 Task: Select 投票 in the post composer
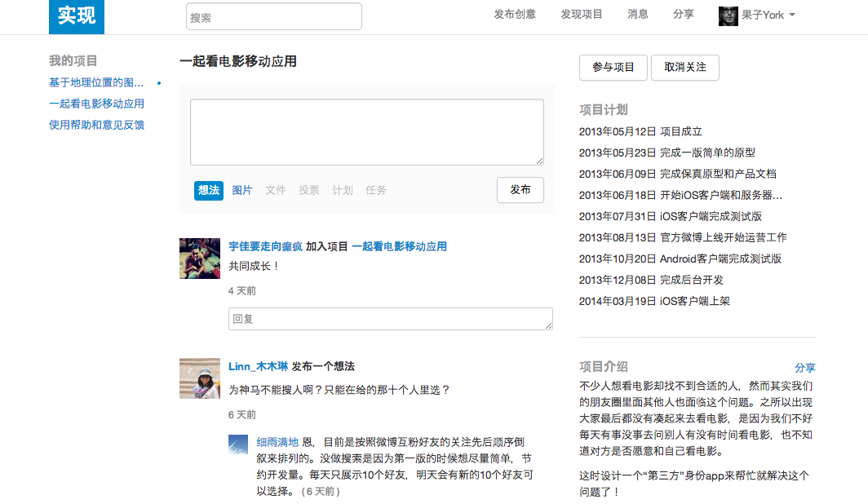(309, 189)
